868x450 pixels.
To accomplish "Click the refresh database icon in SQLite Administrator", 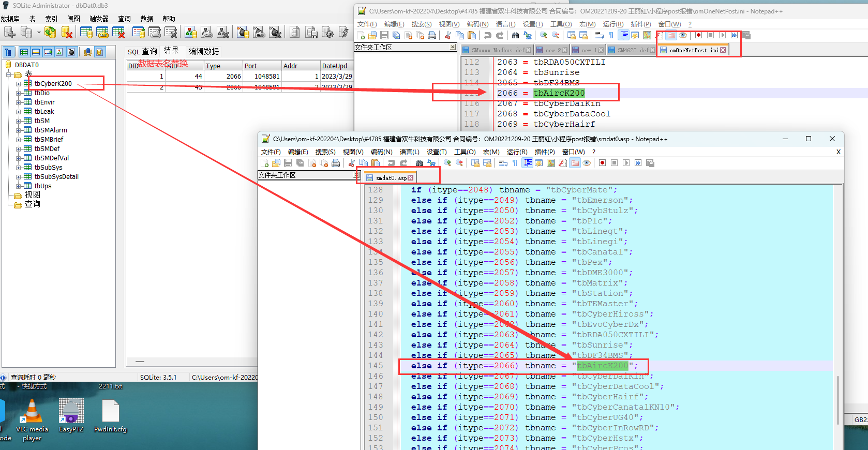I will pos(50,33).
